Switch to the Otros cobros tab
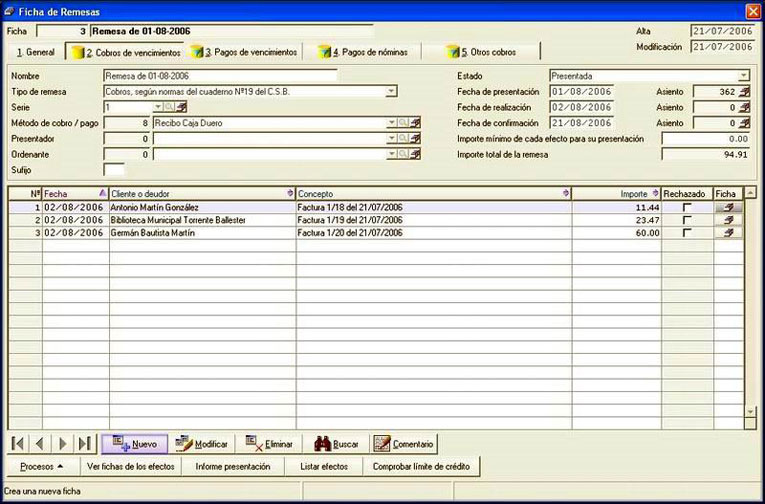The width and height of the screenshot is (765, 504). pyautogui.click(x=481, y=52)
